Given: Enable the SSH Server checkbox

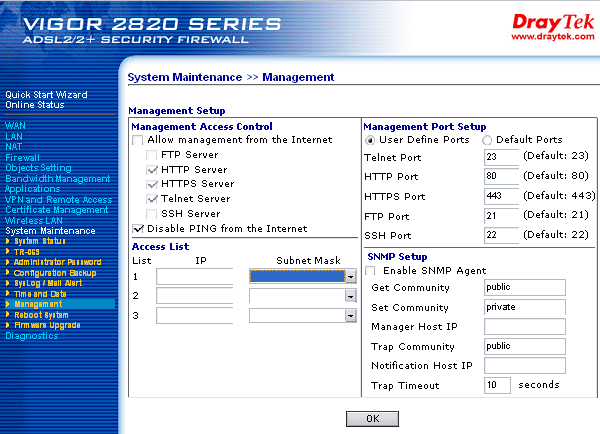Looking at the screenshot, I should [x=152, y=214].
